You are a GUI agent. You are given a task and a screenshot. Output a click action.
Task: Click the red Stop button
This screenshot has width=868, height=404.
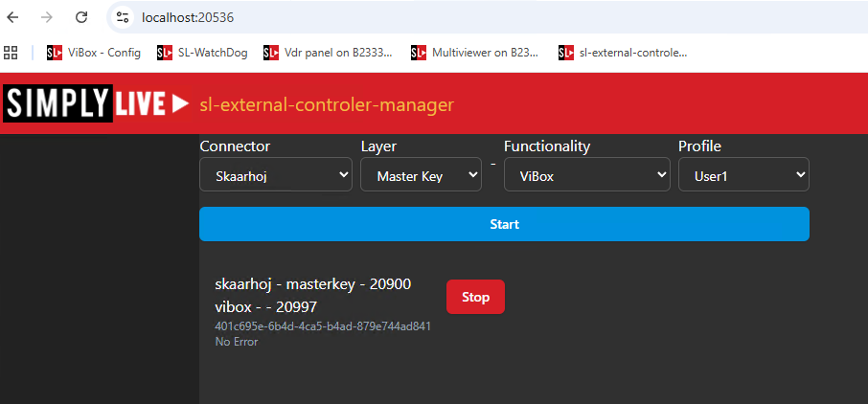pos(475,297)
